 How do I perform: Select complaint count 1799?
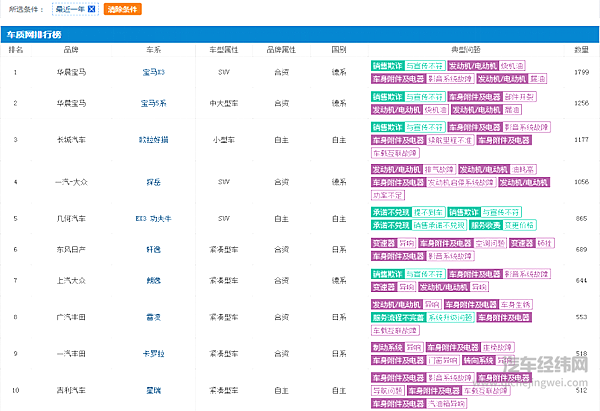tap(581, 72)
